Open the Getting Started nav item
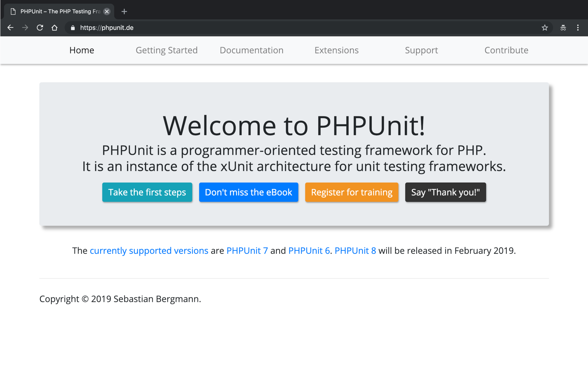Viewport: 588px width, 368px height. click(x=166, y=50)
